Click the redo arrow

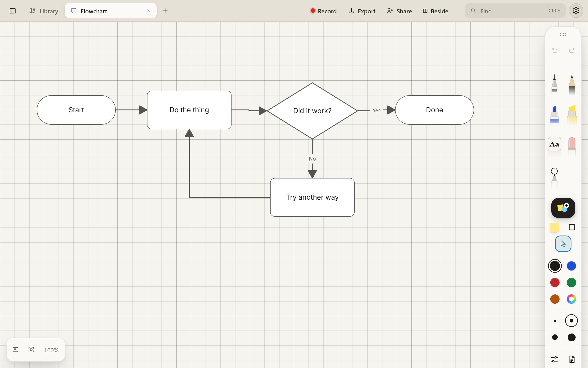[x=572, y=50]
